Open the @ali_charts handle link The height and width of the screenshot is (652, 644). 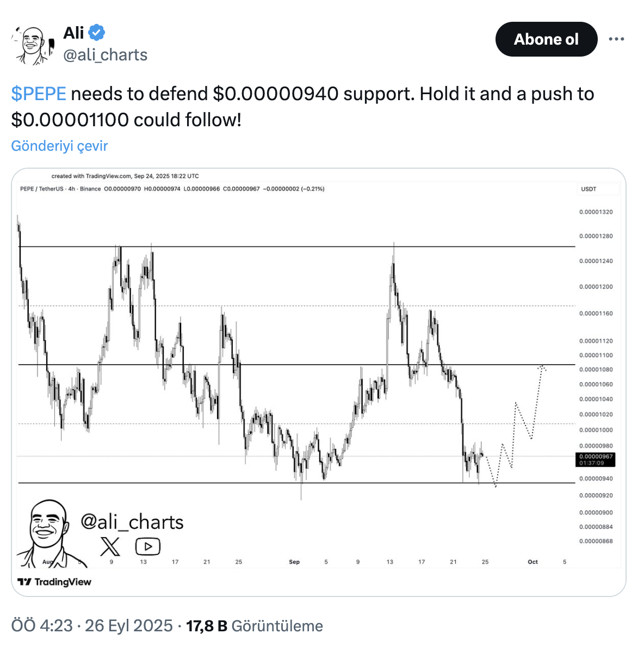click(106, 55)
